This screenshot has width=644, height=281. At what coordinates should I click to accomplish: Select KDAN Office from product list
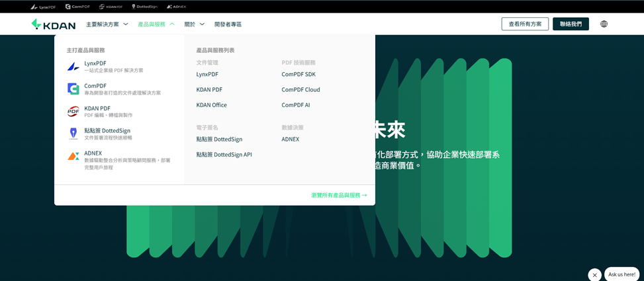pos(211,104)
